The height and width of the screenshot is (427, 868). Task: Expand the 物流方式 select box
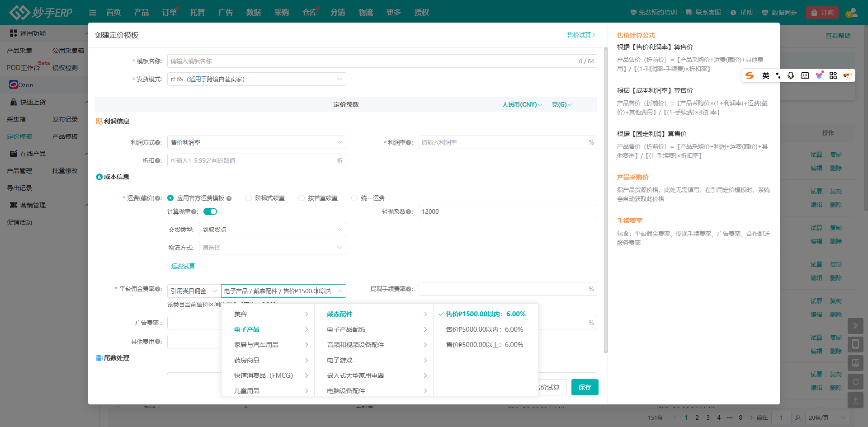tap(272, 248)
